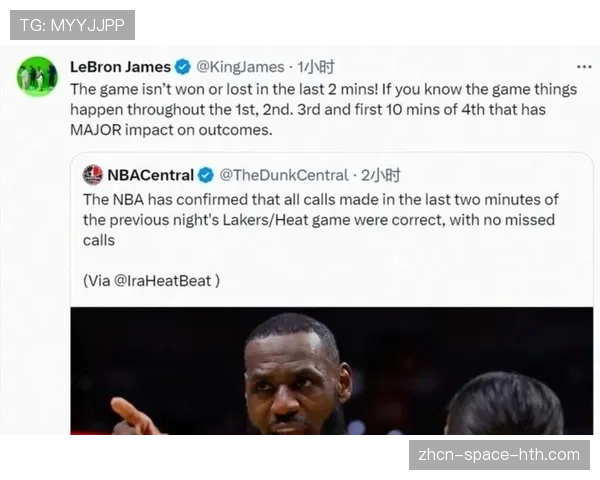This screenshot has width=600, height=480.
Task: View the quoted tweet photo
Action: coord(332,371)
